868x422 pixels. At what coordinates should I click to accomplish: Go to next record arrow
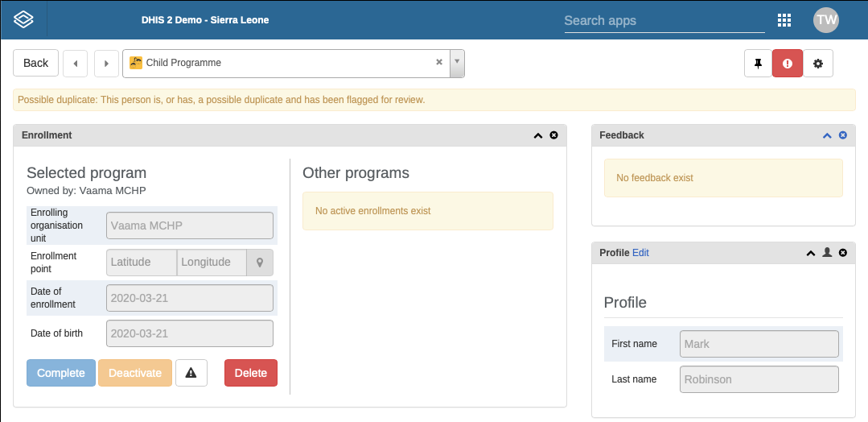[x=106, y=63]
